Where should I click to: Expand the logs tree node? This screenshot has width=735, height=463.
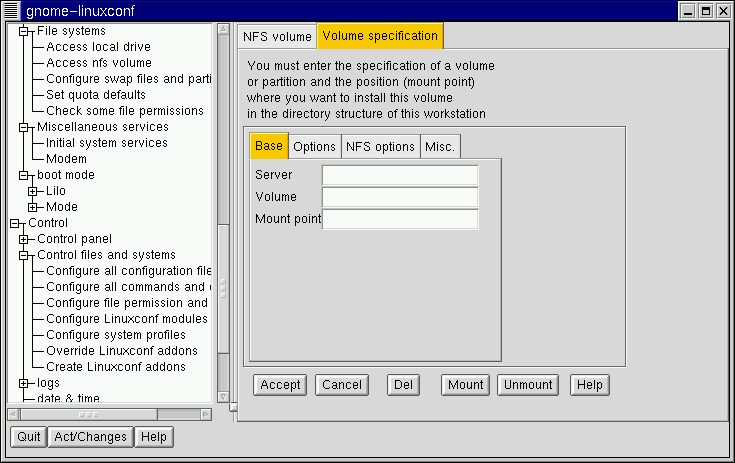[25, 383]
